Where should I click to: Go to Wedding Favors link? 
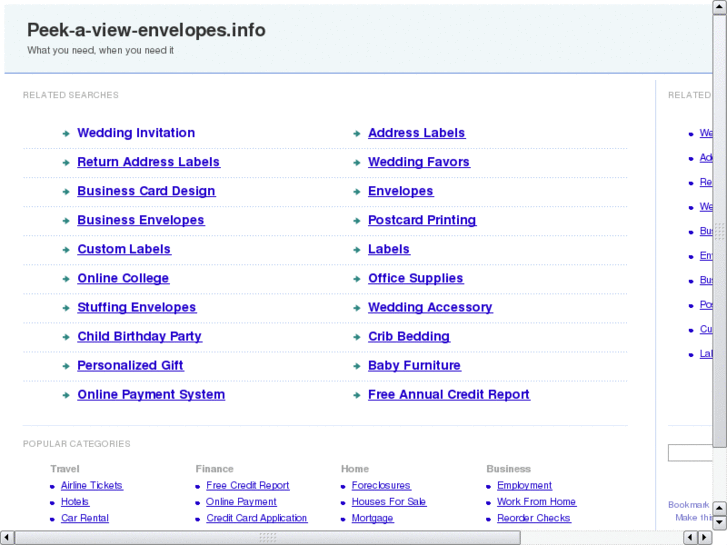419,162
